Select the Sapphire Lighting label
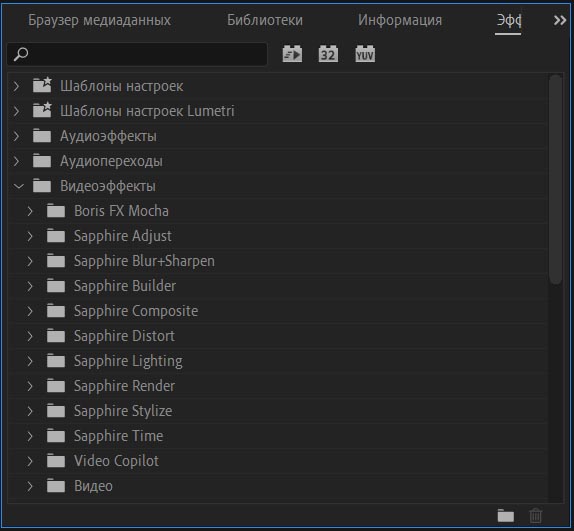This screenshot has width=574, height=531. pos(128,362)
